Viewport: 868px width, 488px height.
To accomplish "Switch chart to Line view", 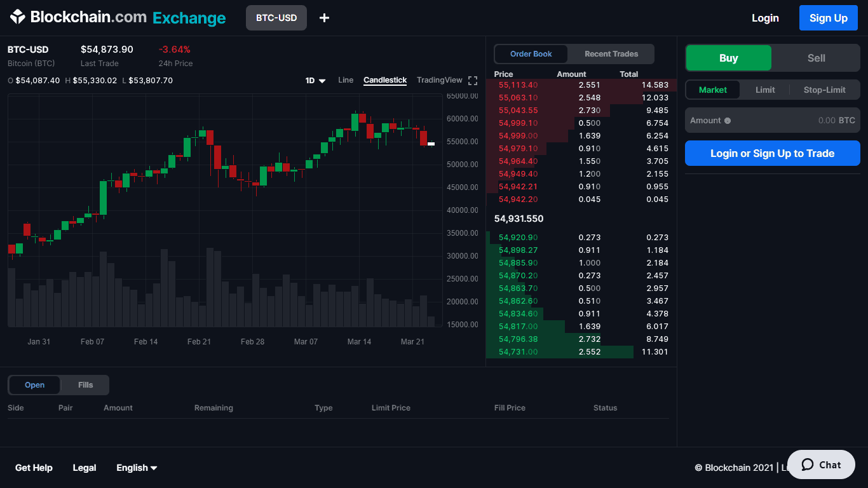I will tap(345, 80).
